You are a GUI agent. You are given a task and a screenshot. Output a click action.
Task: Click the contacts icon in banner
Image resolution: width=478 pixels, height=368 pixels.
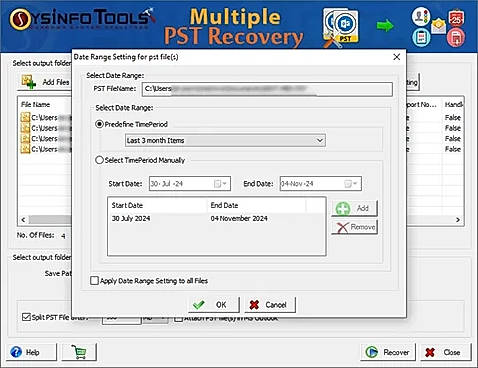[421, 17]
